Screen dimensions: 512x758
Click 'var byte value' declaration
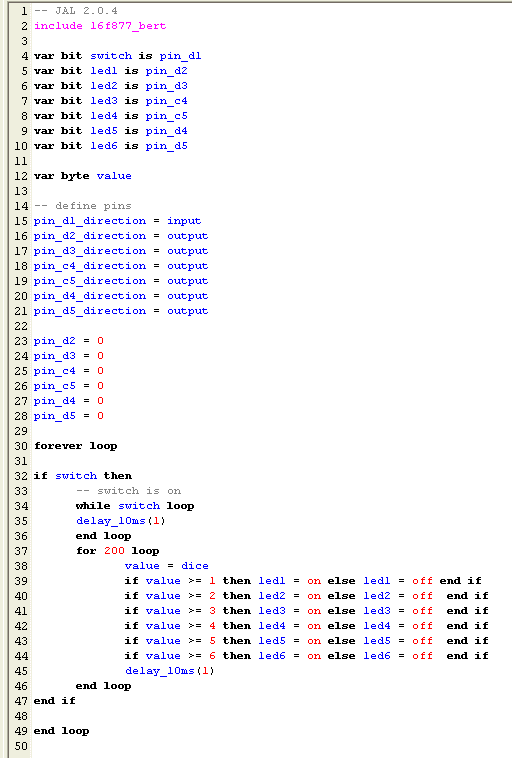83,176
